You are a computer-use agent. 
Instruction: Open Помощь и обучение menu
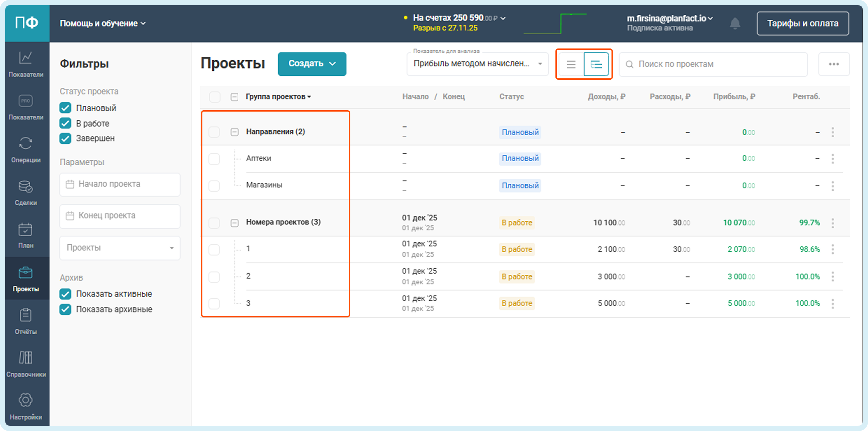[103, 23]
